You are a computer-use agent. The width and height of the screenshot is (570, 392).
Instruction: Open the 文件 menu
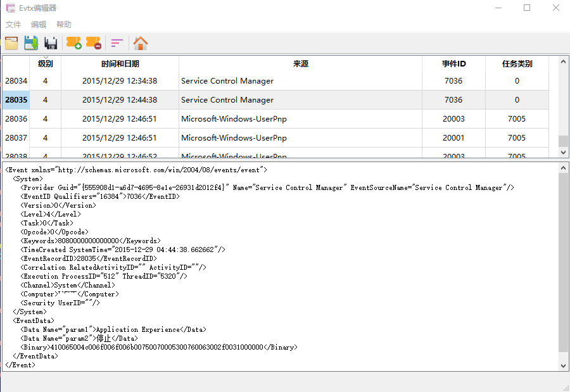(x=13, y=25)
